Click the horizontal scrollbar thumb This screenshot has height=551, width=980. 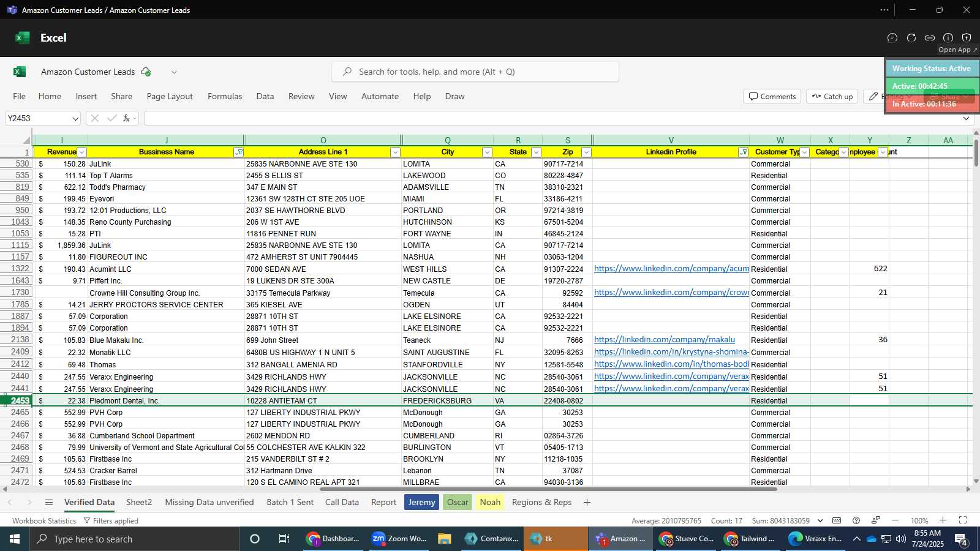click(548, 489)
